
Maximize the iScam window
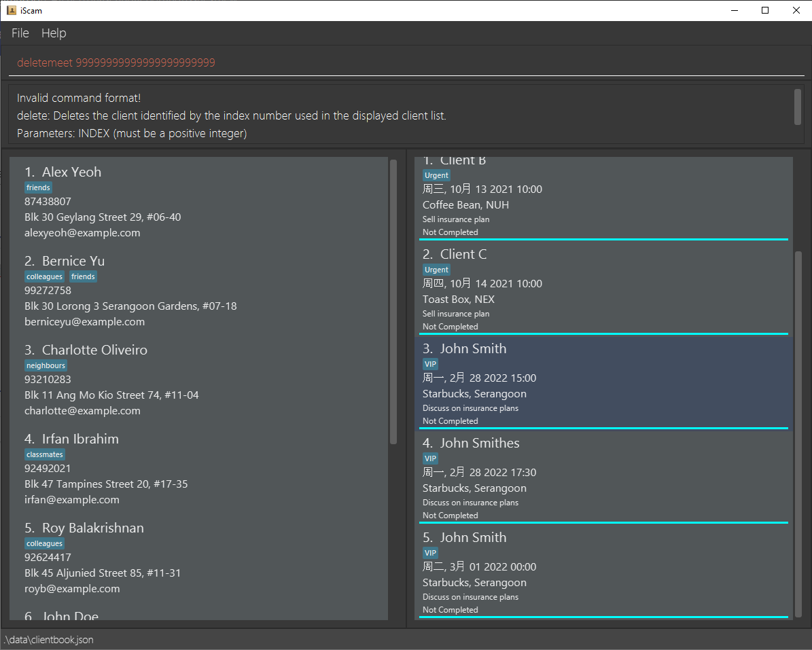[x=765, y=10]
